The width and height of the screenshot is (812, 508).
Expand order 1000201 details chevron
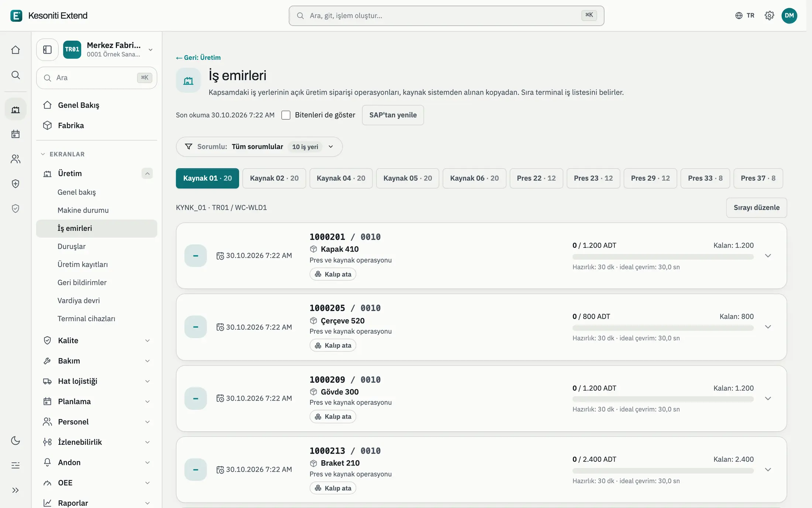[768, 256]
